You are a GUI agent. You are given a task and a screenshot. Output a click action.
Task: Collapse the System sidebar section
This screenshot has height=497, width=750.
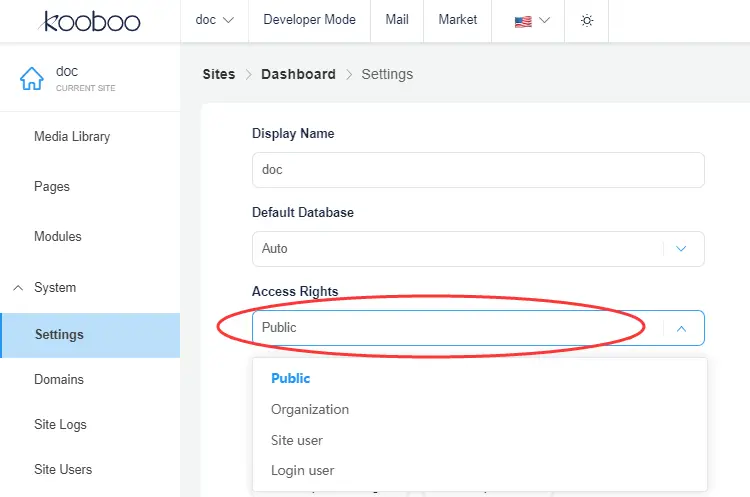click(x=18, y=288)
